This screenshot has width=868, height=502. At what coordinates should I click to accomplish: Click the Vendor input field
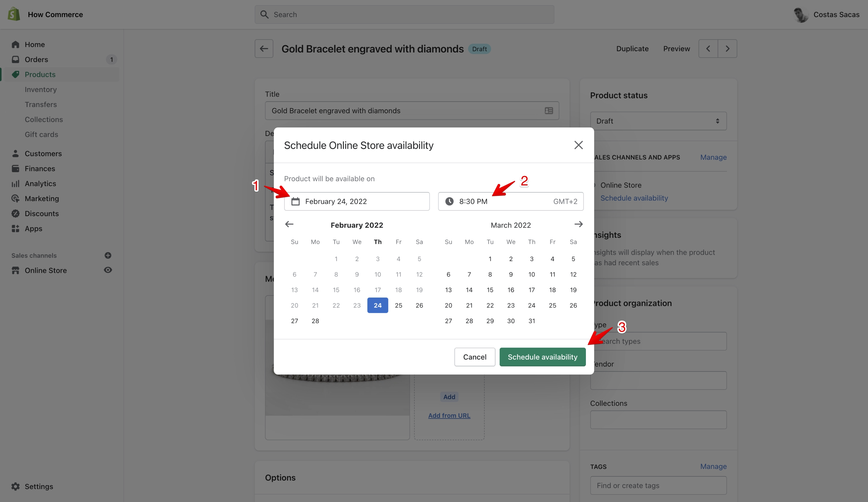[x=658, y=380]
